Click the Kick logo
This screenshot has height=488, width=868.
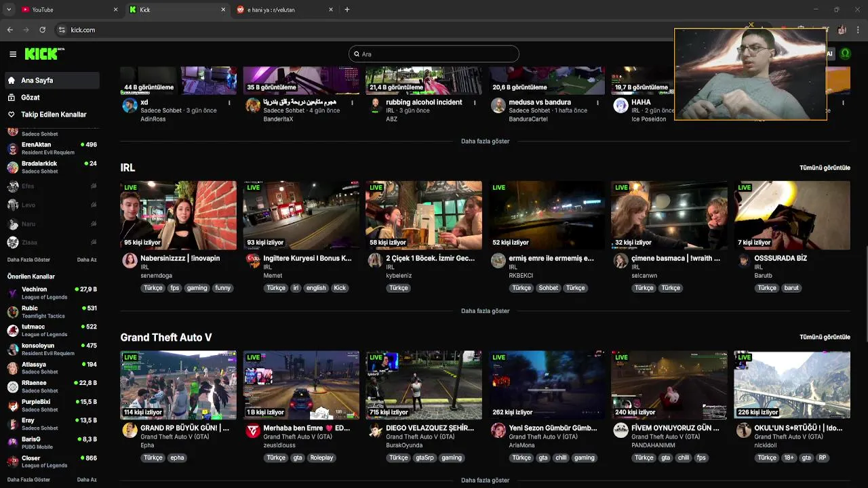(44, 54)
